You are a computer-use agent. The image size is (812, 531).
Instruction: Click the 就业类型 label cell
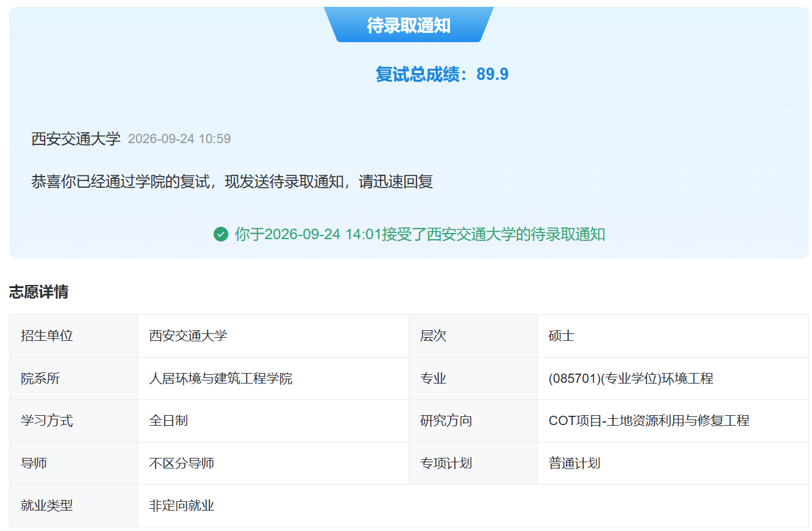click(74, 506)
